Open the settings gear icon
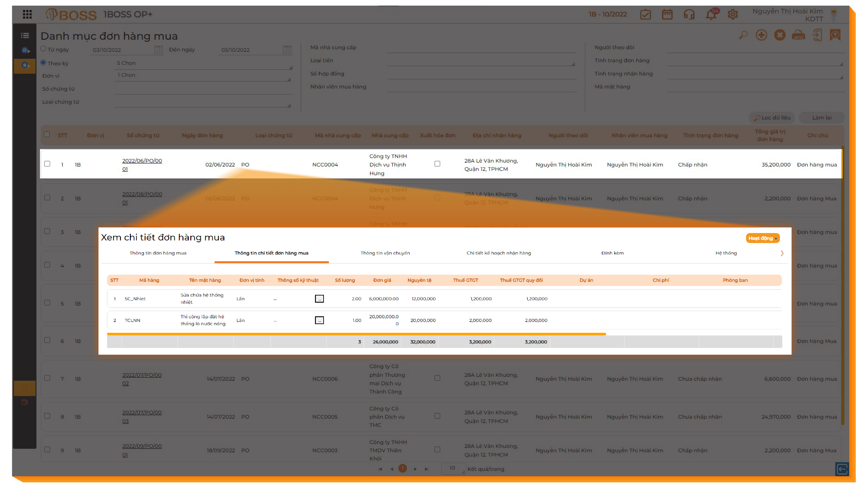 733,15
